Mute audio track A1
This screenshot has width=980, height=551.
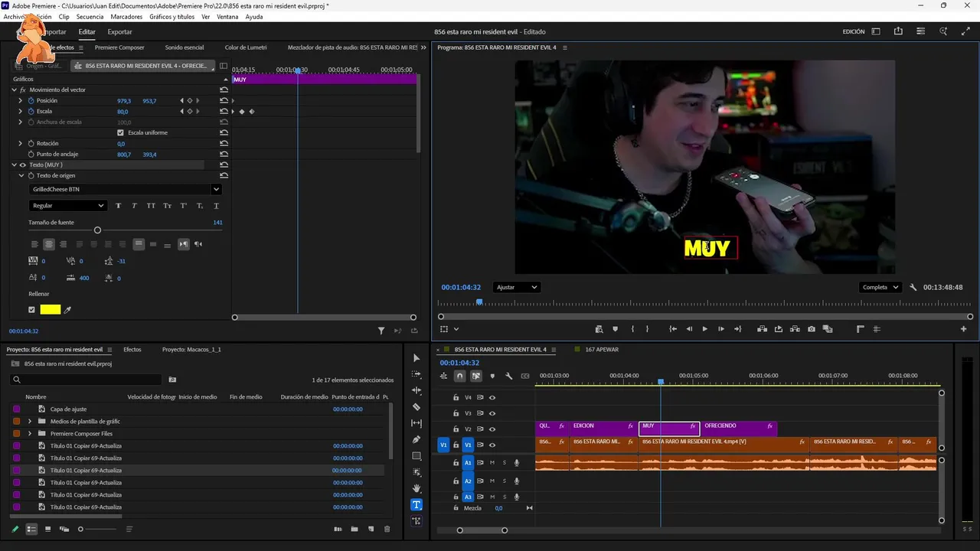point(492,463)
